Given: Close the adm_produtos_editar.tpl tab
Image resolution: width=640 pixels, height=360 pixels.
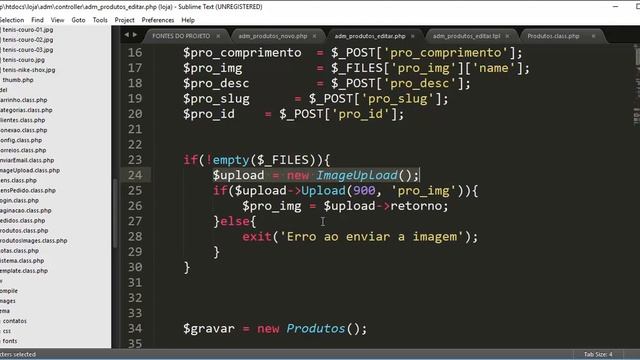Looking at the screenshot, I should (x=507, y=36).
